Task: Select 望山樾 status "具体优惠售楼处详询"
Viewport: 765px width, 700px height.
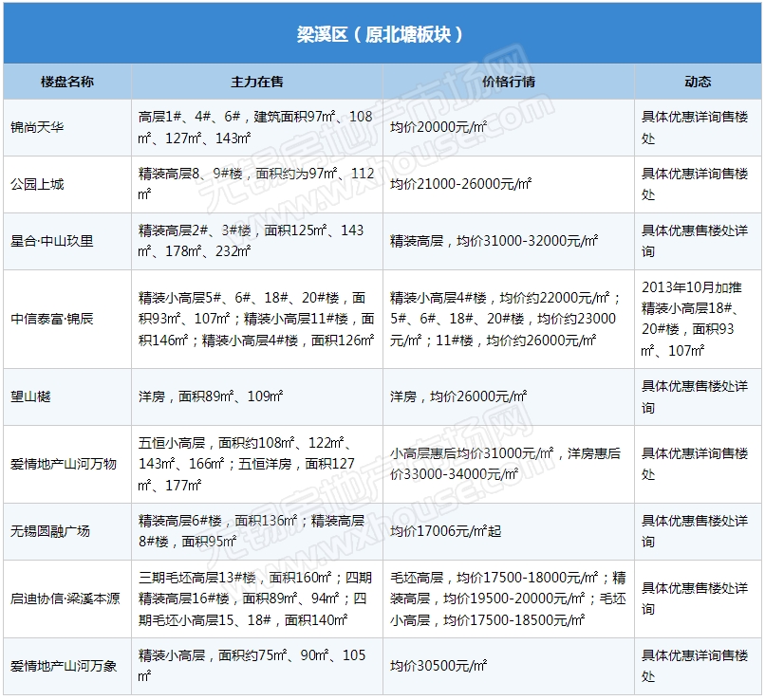Action: coord(695,396)
